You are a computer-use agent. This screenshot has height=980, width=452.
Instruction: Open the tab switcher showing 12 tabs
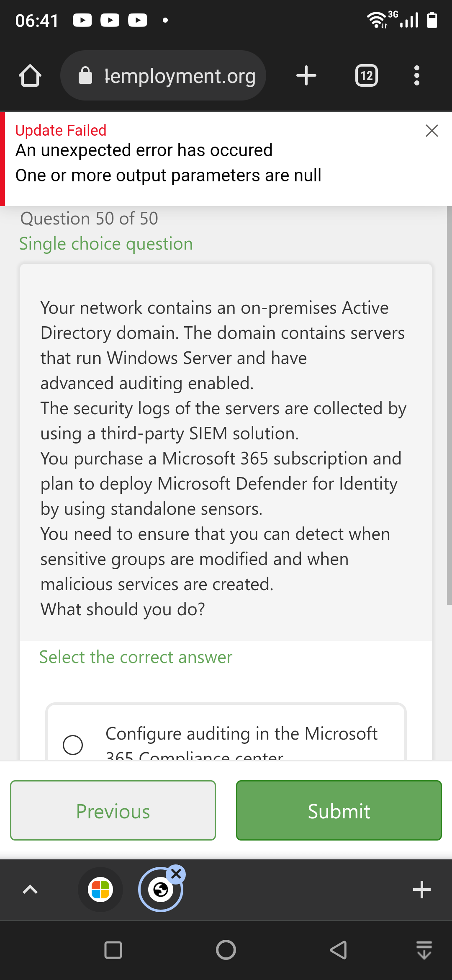pos(366,75)
